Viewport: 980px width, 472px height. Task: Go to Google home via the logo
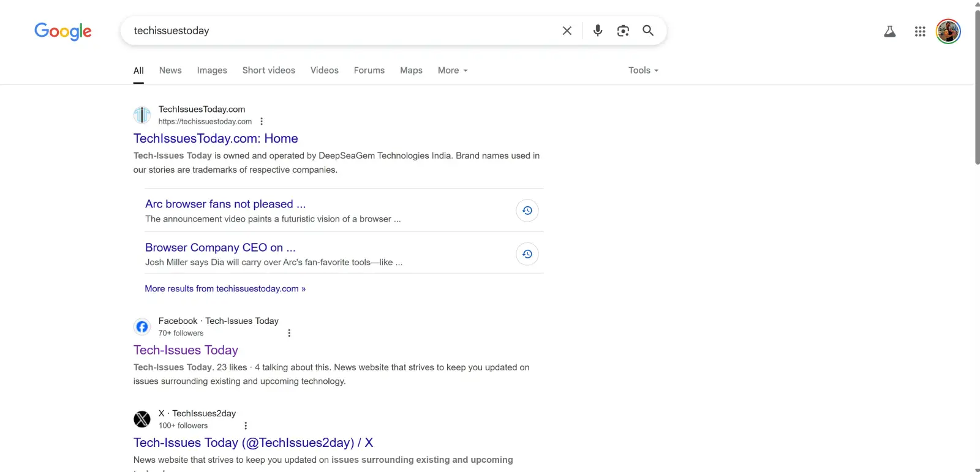pos(63,31)
